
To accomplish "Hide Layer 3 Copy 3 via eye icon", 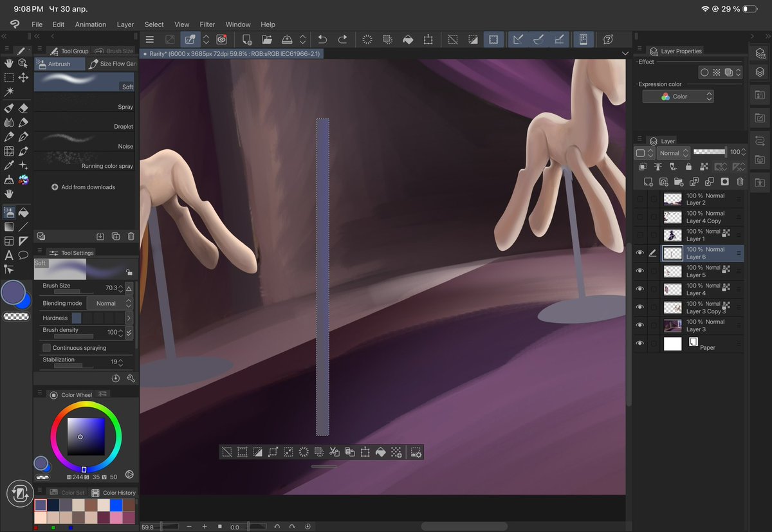I will 639,307.
